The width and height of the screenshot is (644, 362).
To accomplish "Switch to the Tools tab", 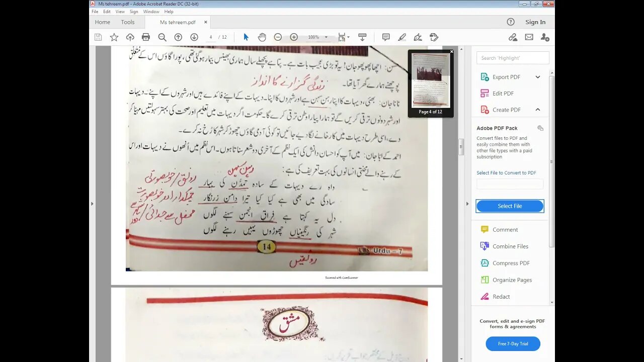I will click(128, 22).
